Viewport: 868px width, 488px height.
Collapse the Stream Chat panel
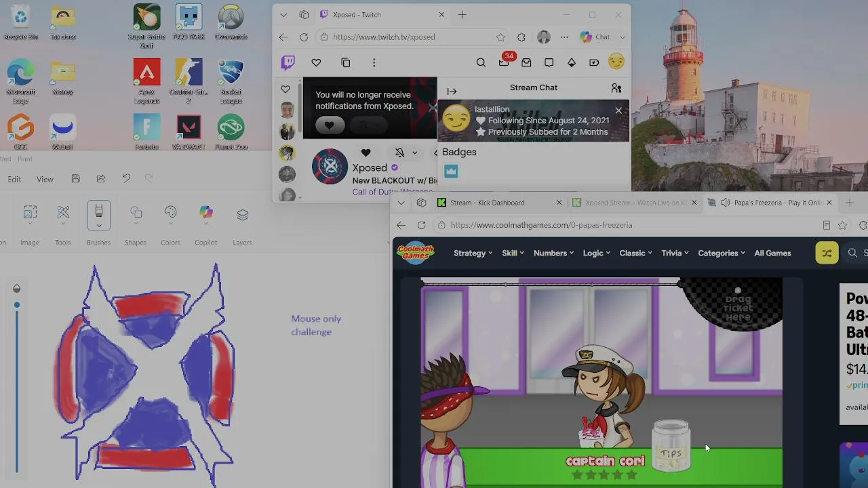click(x=452, y=91)
